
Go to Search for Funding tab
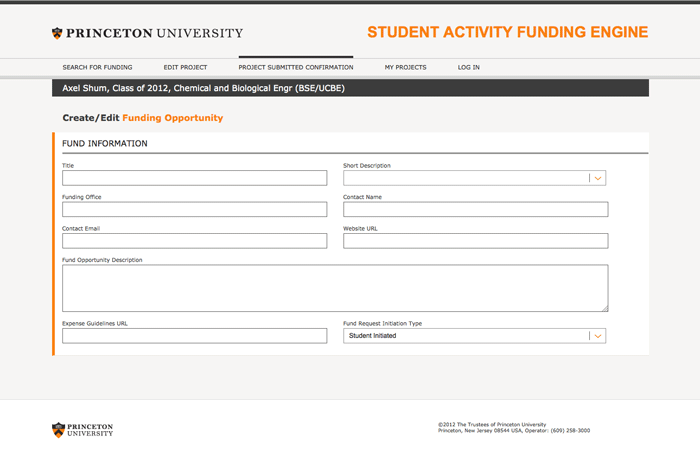point(97,67)
